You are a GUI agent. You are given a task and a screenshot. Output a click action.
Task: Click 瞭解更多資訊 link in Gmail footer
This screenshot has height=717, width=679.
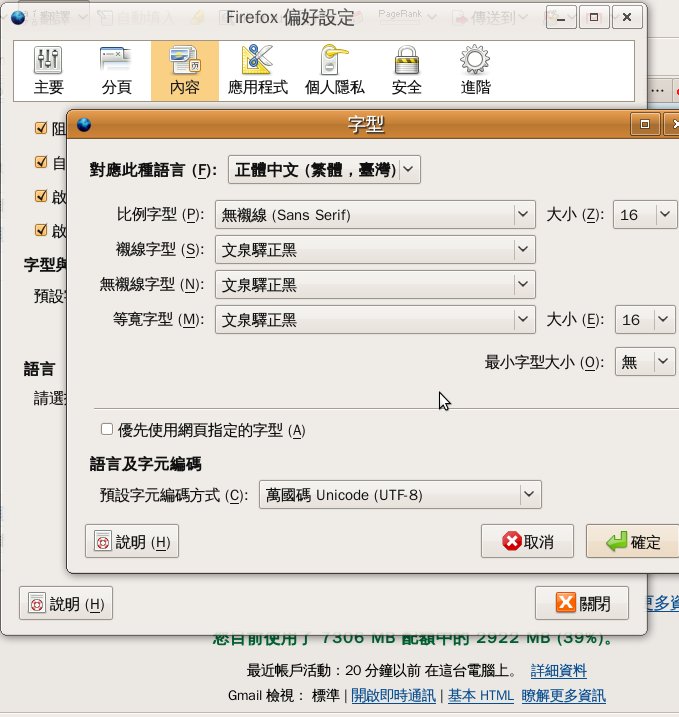pyautogui.click(x=563, y=696)
